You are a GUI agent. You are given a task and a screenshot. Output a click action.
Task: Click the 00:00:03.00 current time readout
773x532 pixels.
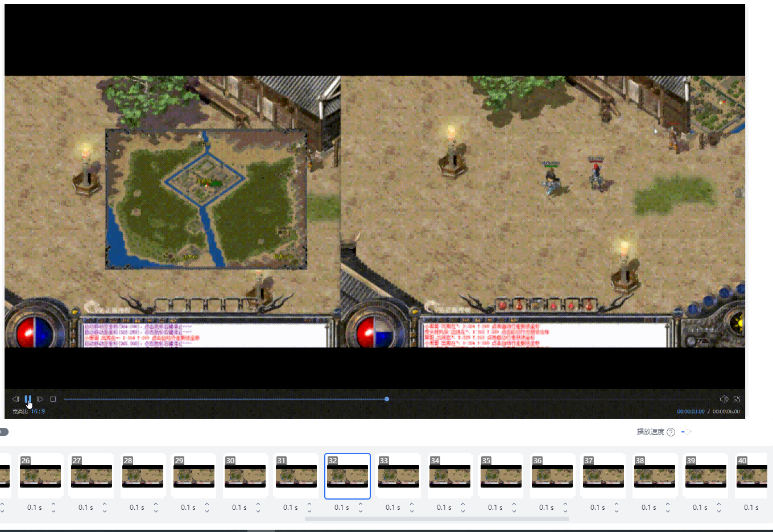pyautogui.click(x=691, y=411)
